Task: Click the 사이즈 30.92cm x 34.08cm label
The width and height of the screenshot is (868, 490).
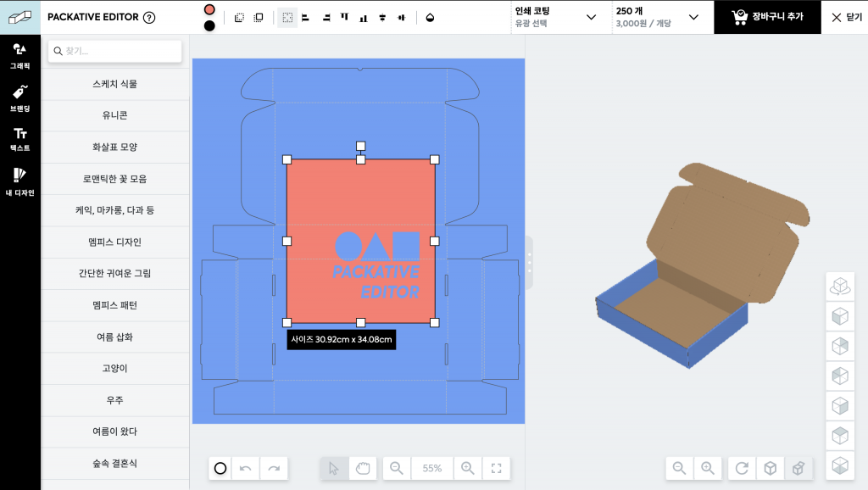Action: [342, 339]
